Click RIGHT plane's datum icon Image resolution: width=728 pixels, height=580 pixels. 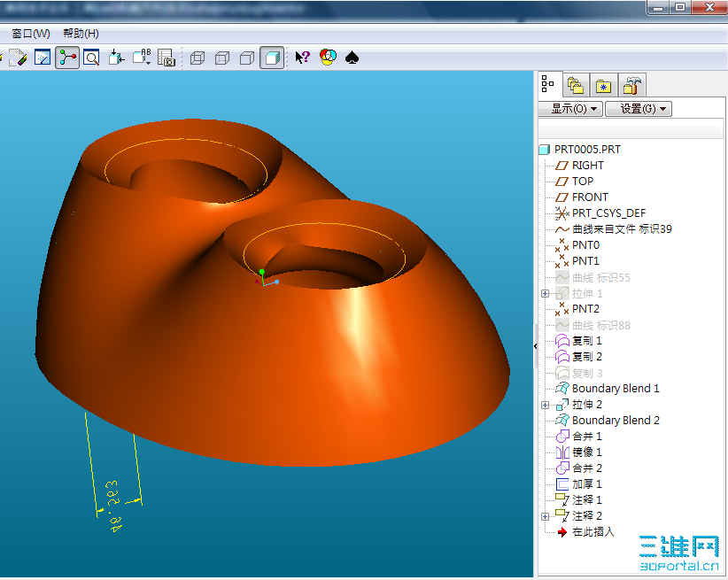tap(562, 166)
